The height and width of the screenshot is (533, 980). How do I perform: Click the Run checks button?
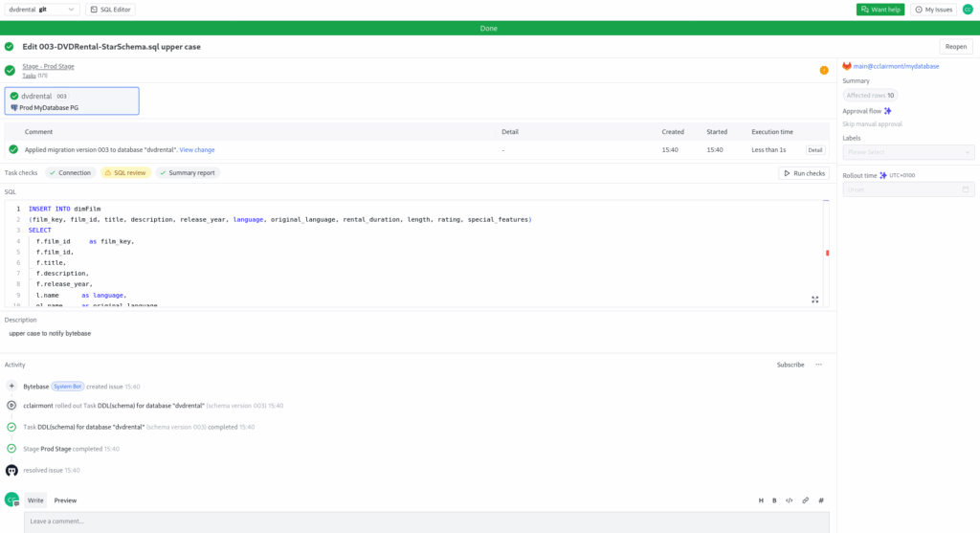click(x=804, y=173)
